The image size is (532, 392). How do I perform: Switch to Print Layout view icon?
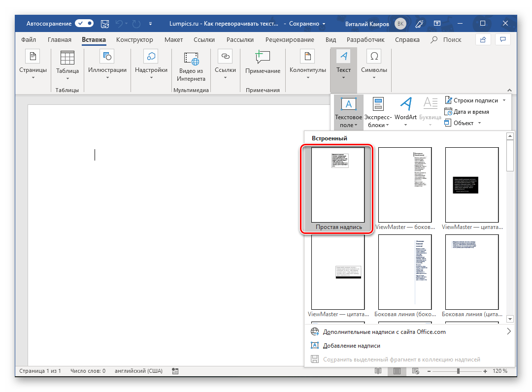397,371
